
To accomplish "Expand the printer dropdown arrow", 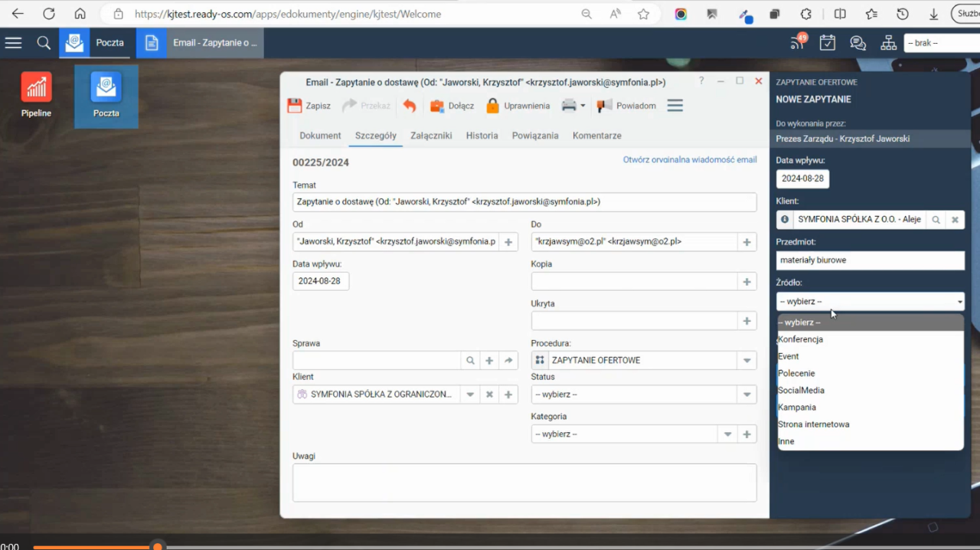I will 583,106.
